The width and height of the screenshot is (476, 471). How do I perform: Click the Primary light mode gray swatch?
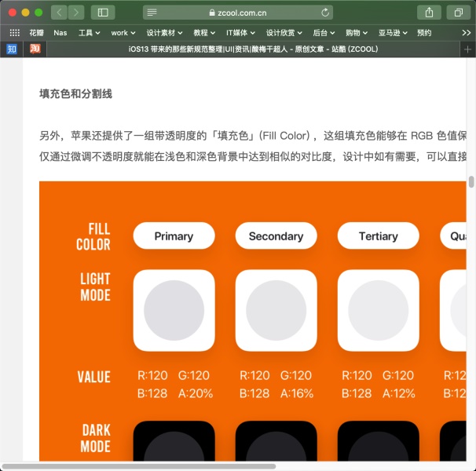coord(174,311)
